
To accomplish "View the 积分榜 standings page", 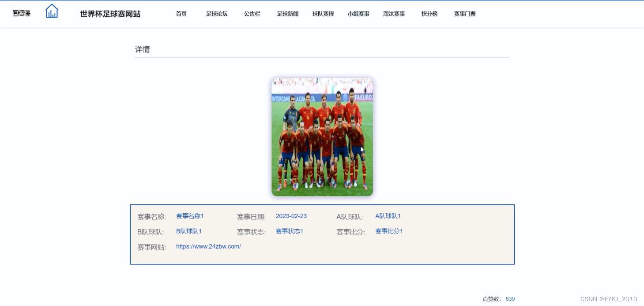I will [429, 14].
